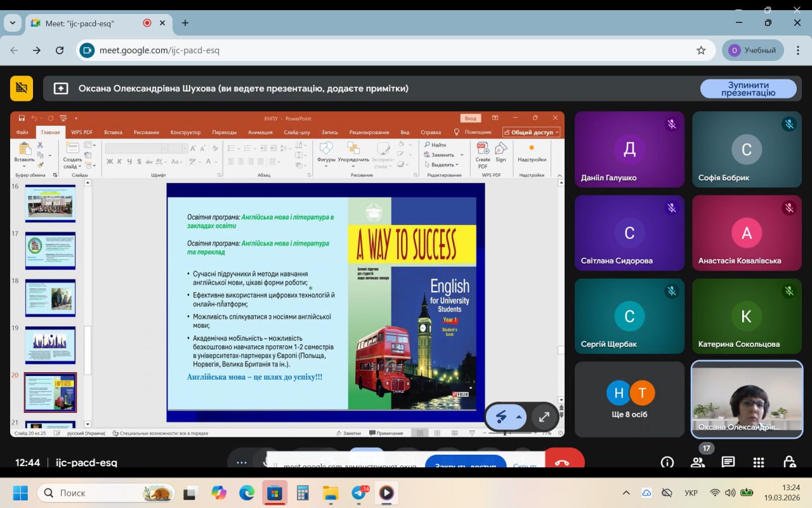Open the tab search dropdown arrow
Viewport: 812px width, 508px height.
[x=13, y=23]
